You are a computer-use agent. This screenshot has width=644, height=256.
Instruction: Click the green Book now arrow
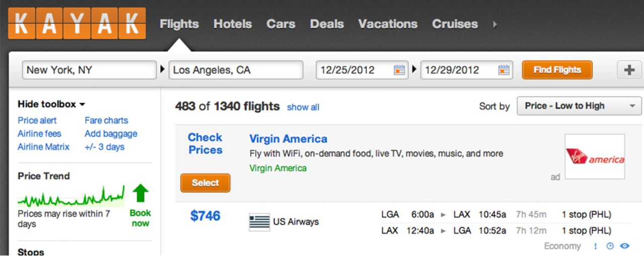pyautogui.click(x=140, y=194)
